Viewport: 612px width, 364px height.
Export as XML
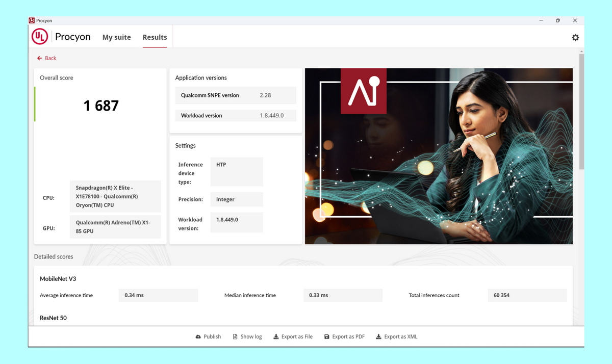click(x=396, y=336)
